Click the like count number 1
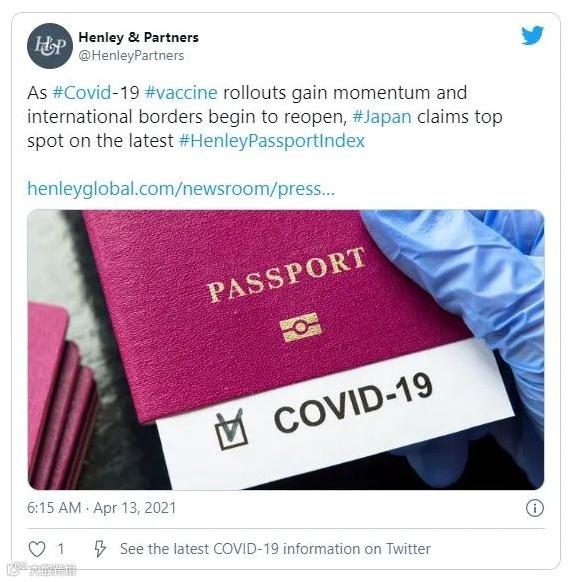 (61, 549)
